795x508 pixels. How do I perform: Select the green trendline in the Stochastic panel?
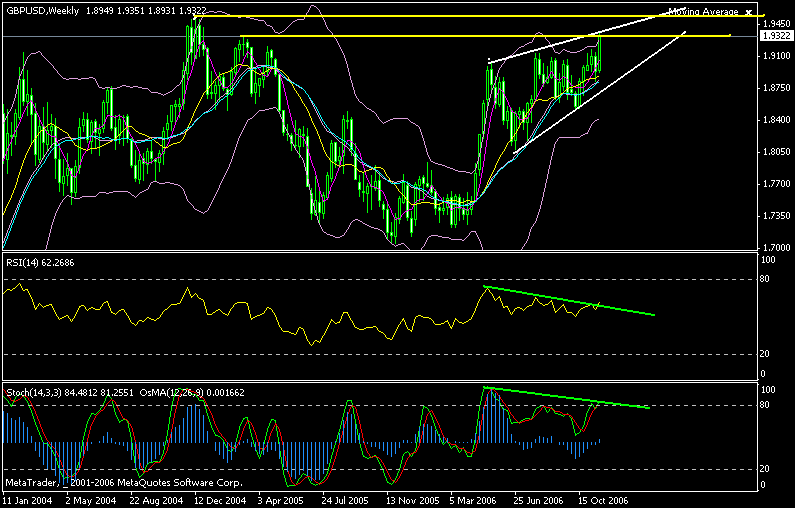[x=566, y=397]
